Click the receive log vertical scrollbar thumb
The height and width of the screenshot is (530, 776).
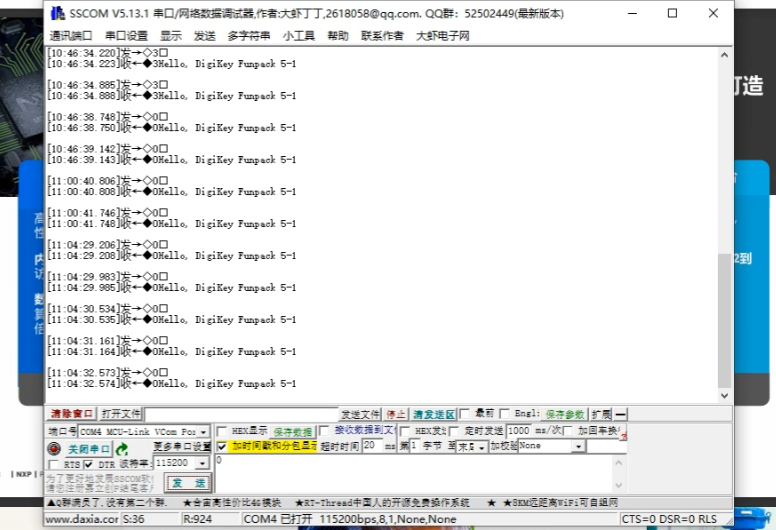[x=725, y=321]
